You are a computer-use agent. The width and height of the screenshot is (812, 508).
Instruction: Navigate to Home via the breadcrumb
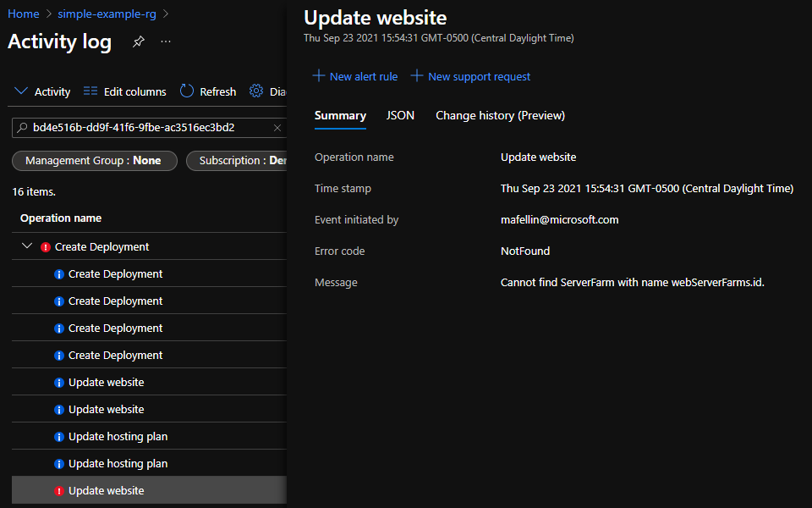pos(23,13)
